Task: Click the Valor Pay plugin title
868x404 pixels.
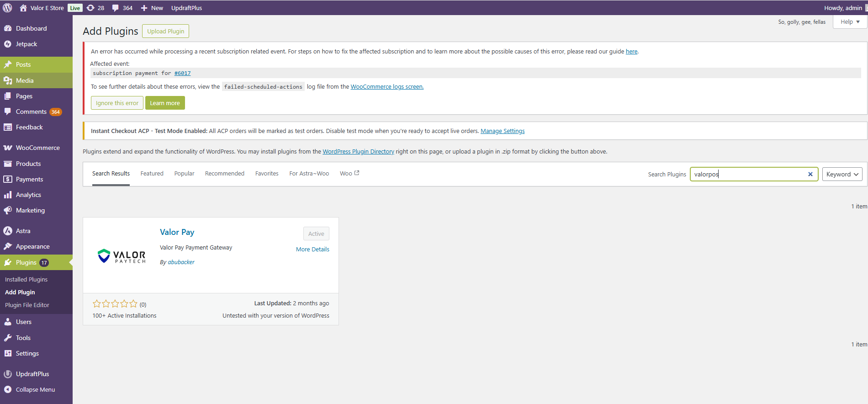Action: [177, 232]
